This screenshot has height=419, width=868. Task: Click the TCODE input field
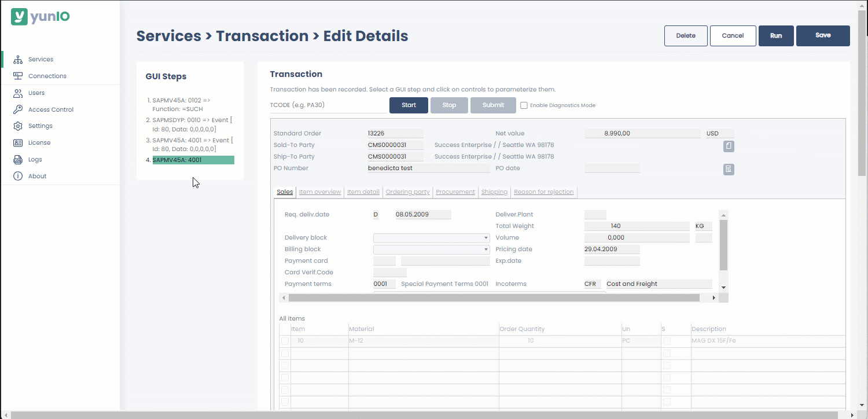(x=328, y=105)
